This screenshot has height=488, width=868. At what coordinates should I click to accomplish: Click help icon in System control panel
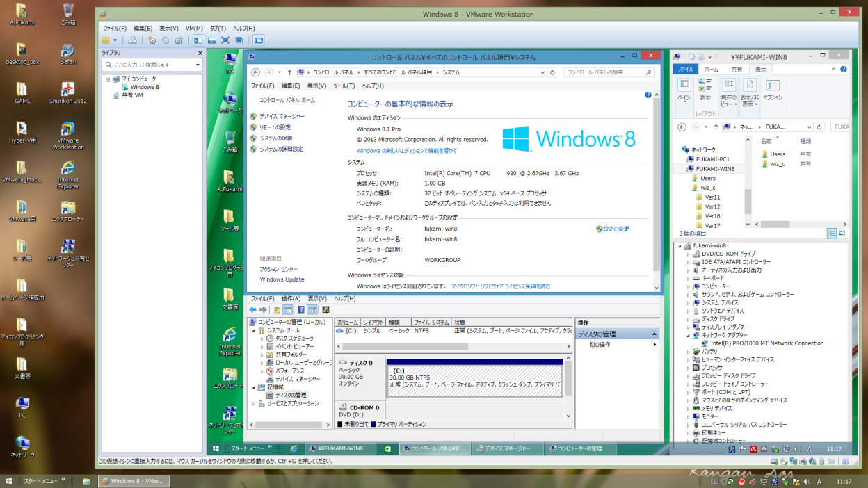tap(648, 95)
